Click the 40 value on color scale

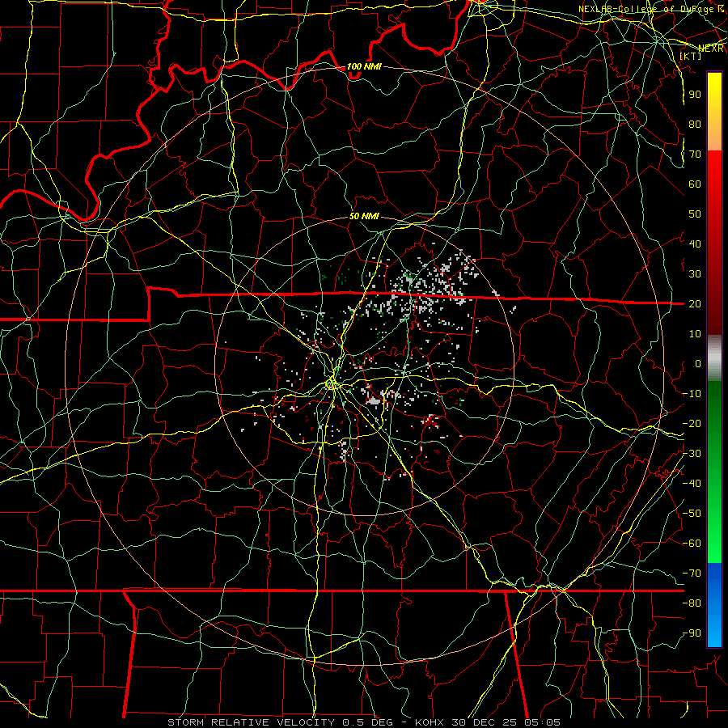[x=695, y=244]
